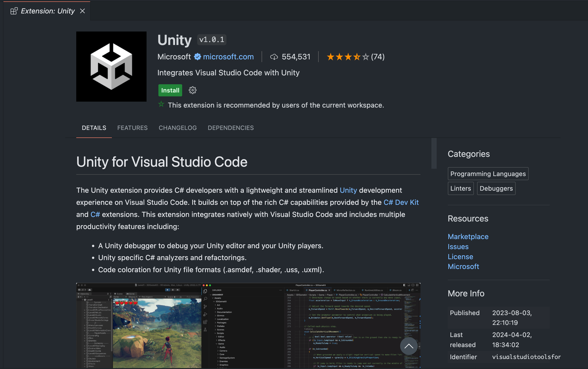Viewport: 588px width, 369px height.
Task: Close the Extension: Unity tab
Action: click(82, 11)
